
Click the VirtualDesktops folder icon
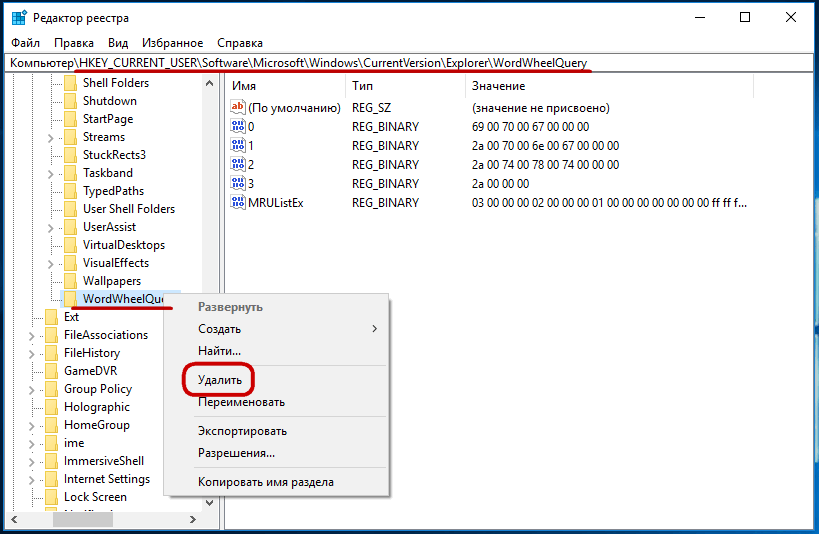click(x=70, y=245)
